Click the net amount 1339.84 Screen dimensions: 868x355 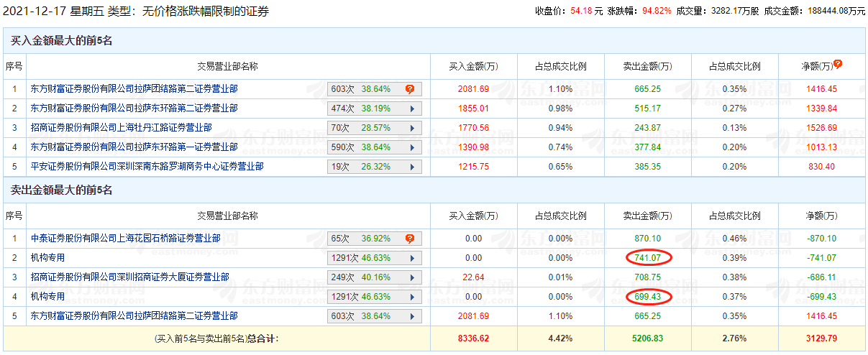point(822,109)
